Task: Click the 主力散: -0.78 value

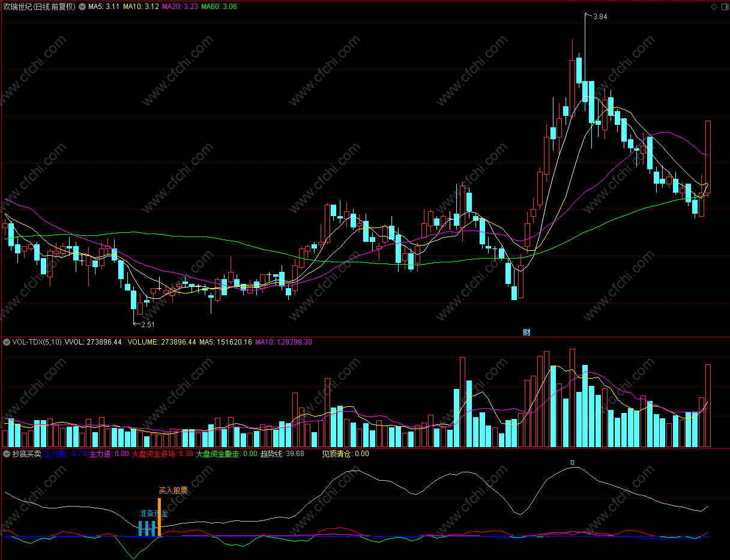Action: pyautogui.click(x=65, y=454)
